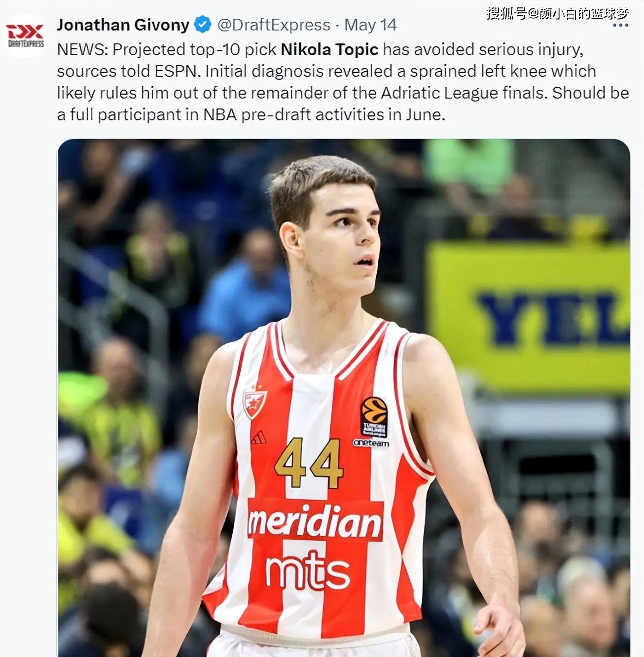
Task: Open the May 14 tweet timestamp
Action: pos(370,25)
